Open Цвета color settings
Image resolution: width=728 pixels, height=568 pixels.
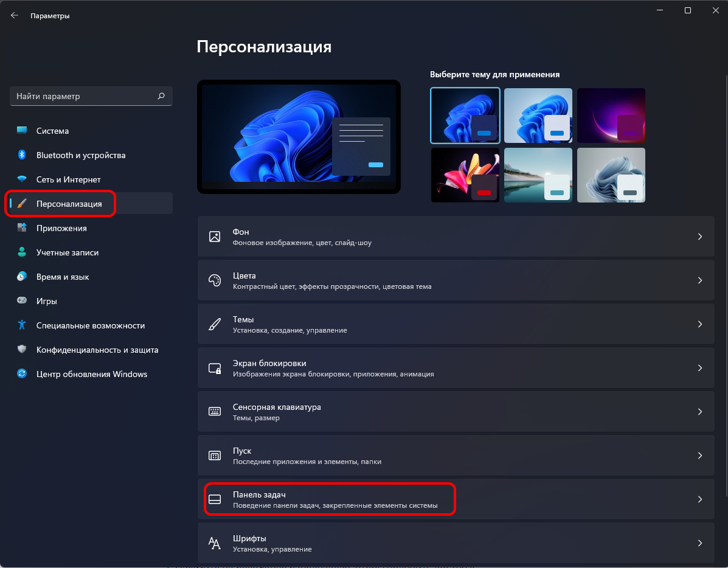pos(456,280)
